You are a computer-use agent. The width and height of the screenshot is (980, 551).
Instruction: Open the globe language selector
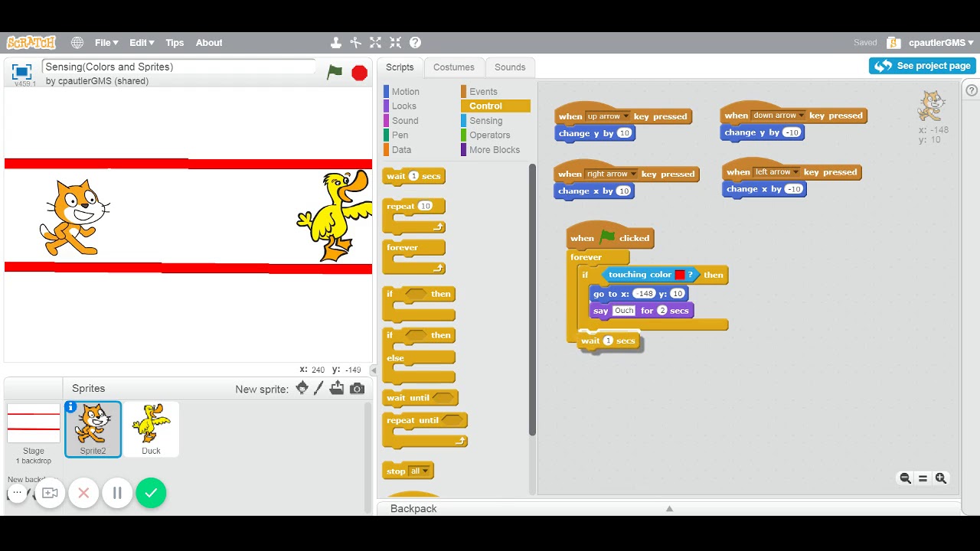[x=77, y=43]
